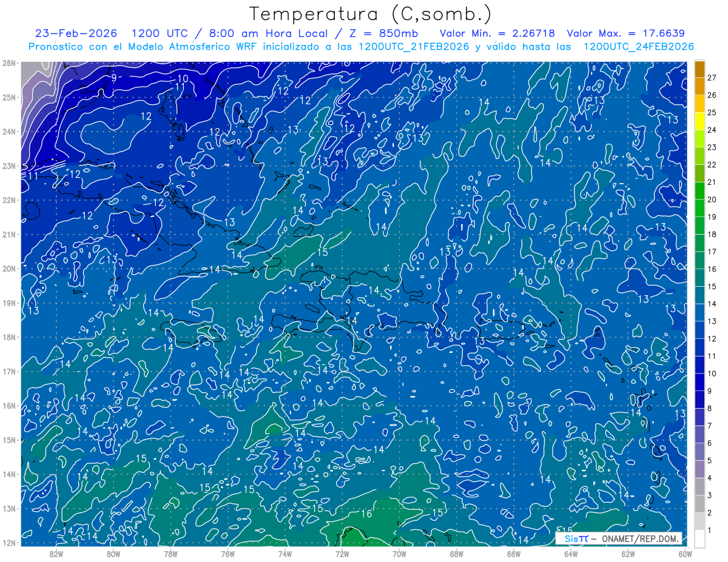Click the 24N latitude axis label

8,132
